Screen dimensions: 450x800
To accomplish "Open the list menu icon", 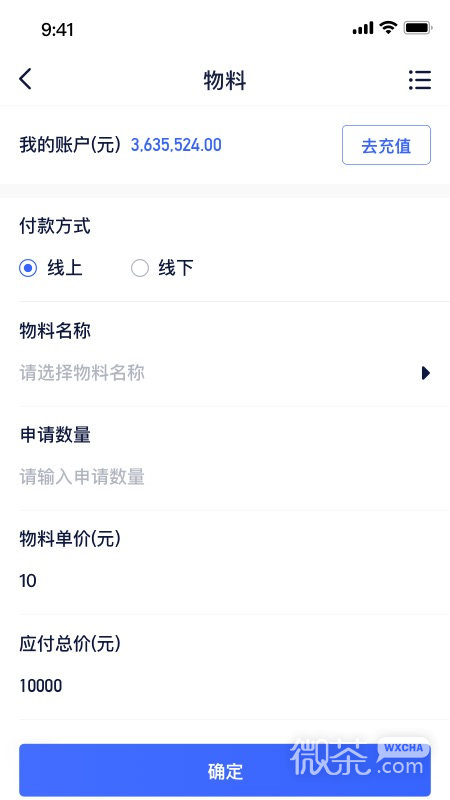I will coord(420,80).
